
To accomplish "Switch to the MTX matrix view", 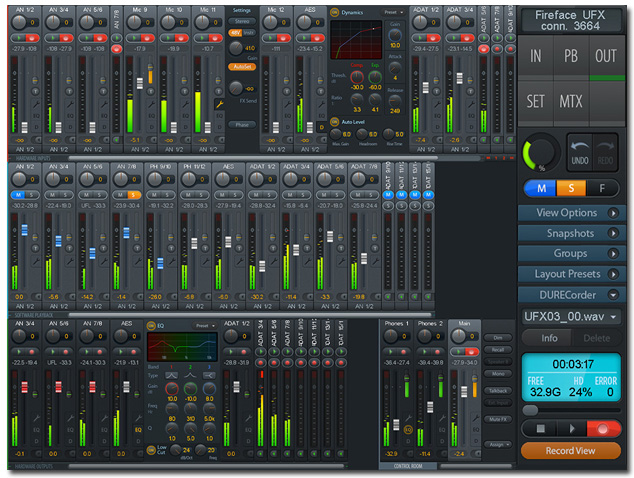I will pyautogui.click(x=571, y=101).
